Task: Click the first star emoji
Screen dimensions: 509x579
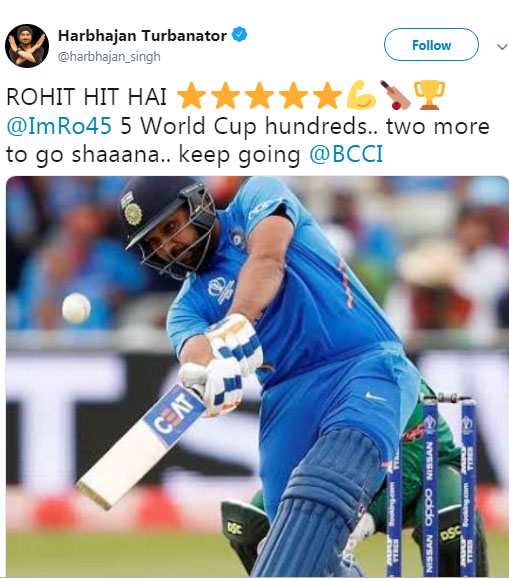Action: 191,95
